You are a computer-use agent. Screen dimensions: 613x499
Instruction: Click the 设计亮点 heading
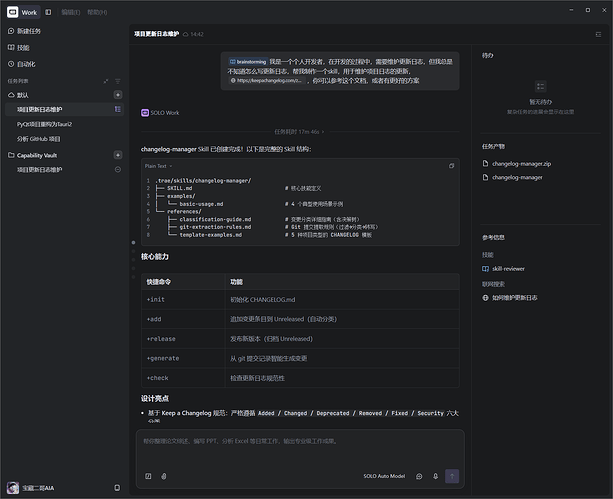click(x=155, y=398)
